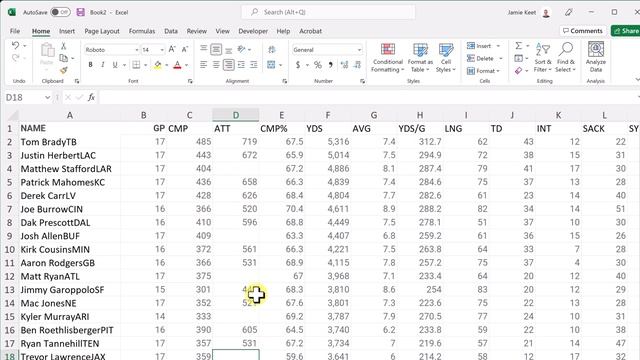Image resolution: width=640 pixels, height=360 pixels.
Task: Click the Wrap Text icon
Action: (x=271, y=49)
